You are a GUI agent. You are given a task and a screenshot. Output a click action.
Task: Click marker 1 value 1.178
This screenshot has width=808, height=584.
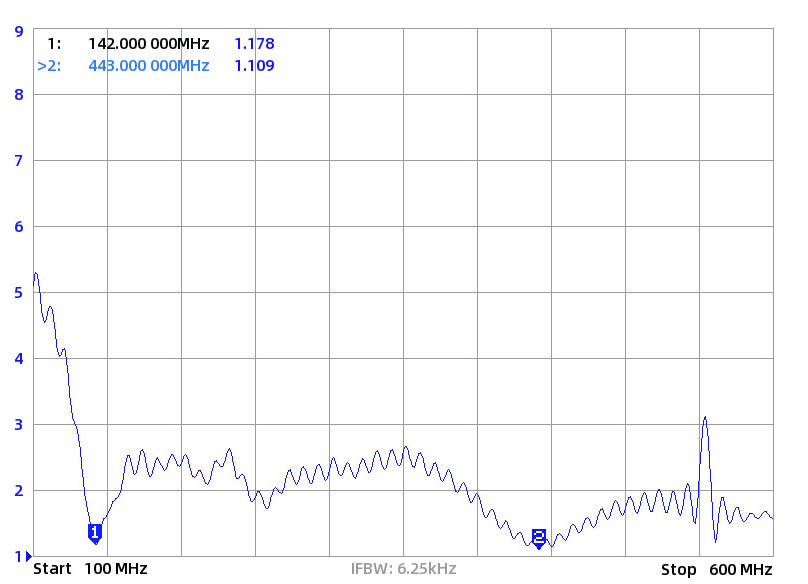[x=255, y=44]
